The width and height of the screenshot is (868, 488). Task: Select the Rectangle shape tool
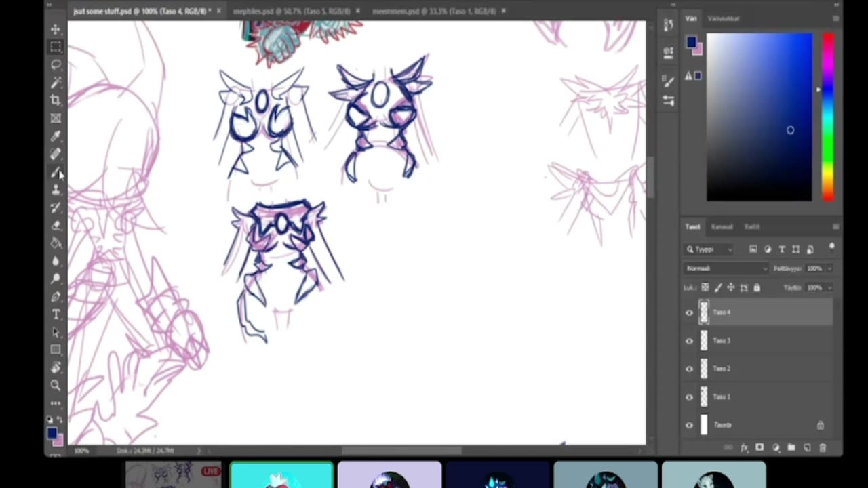click(x=56, y=350)
